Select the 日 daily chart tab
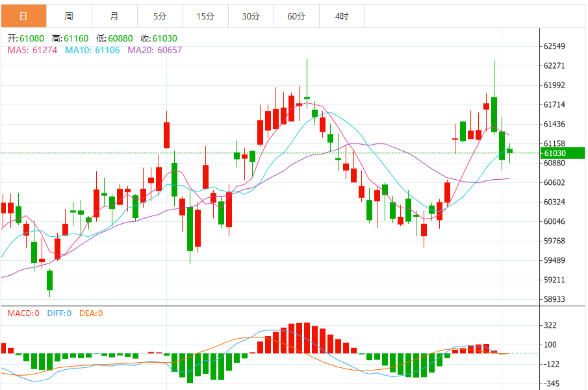This screenshot has width=588, height=390. pos(23,16)
